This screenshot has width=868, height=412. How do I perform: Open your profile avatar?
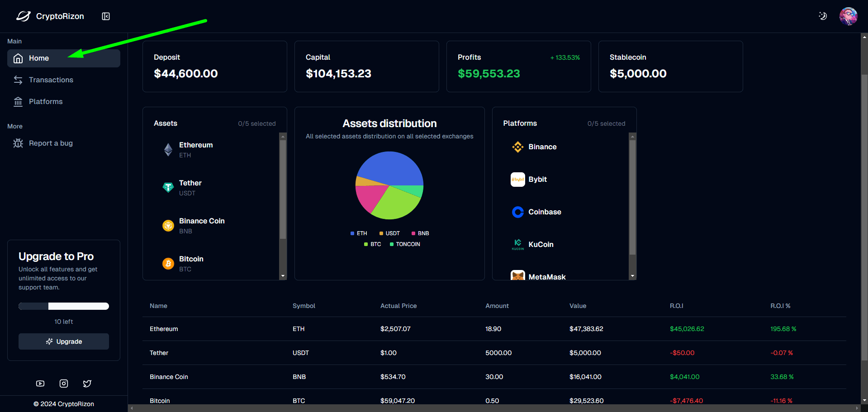[849, 16]
